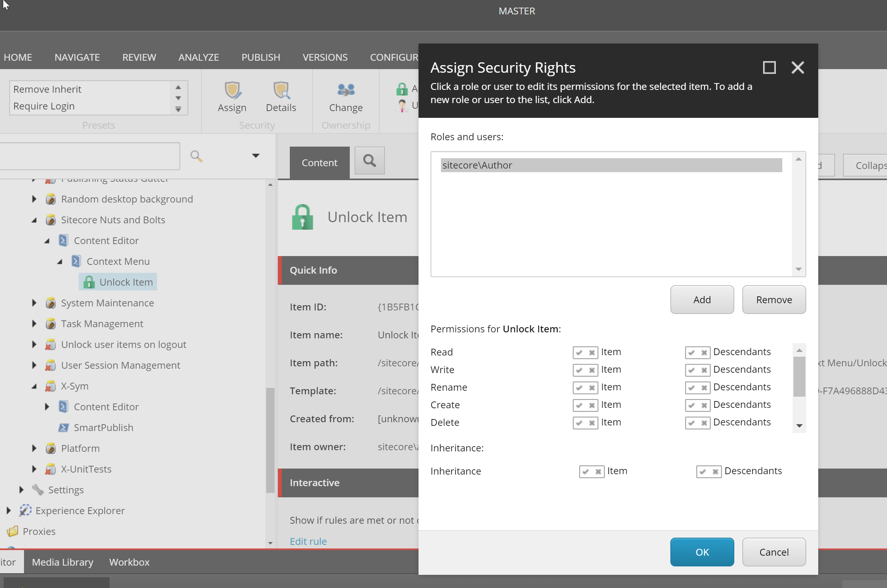The width and height of the screenshot is (887, 588).
Task: Collapse the Sitecore Nuts and Bolts node
Action: click(34, 220)
